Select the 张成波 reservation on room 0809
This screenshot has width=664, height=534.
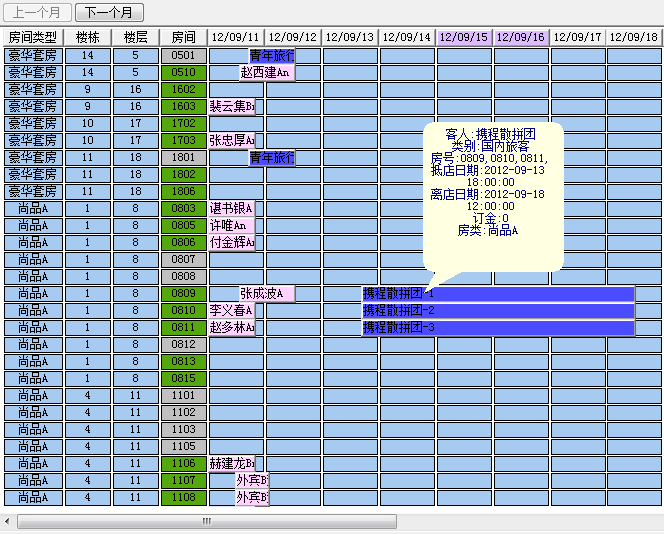click(x=266, y=293)
